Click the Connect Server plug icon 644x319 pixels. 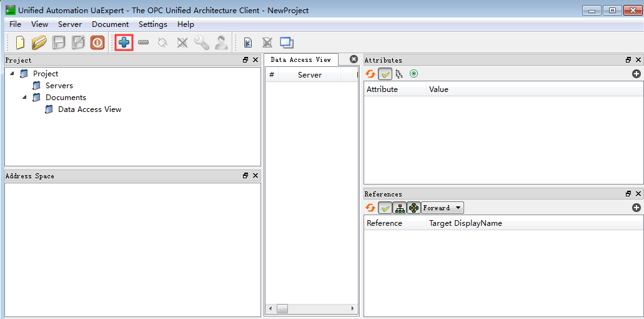tap(162, 43)
